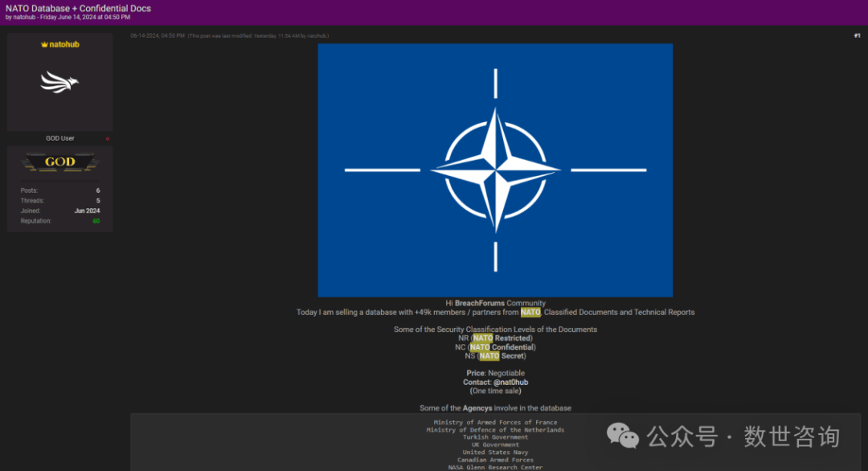The height and width of the screenshot is (471, 868).
Task: Click the NATO Restricted classification line
Action: 495,338
